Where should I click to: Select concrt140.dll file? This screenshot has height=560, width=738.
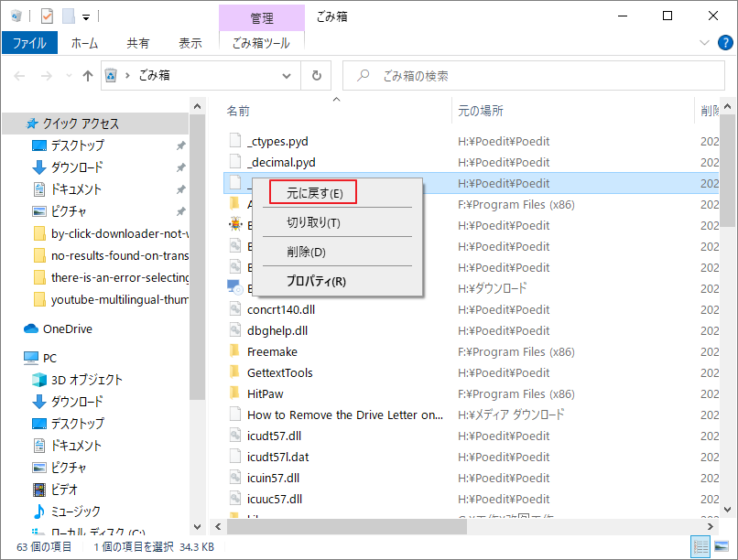point(281,309)
